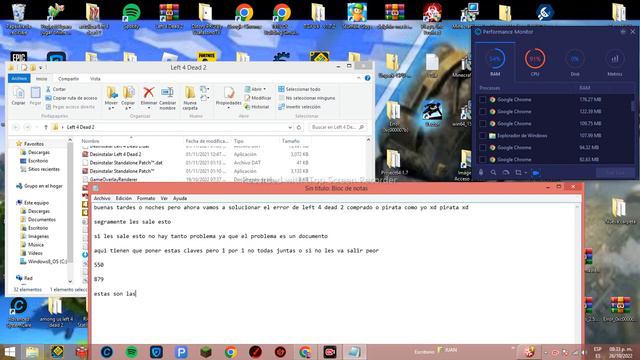The height and width of the screenshot is (360, 640).
Task: Click refresh icon beside Explorer address bar
Action: pyautogui.click(x=299, y=127)
